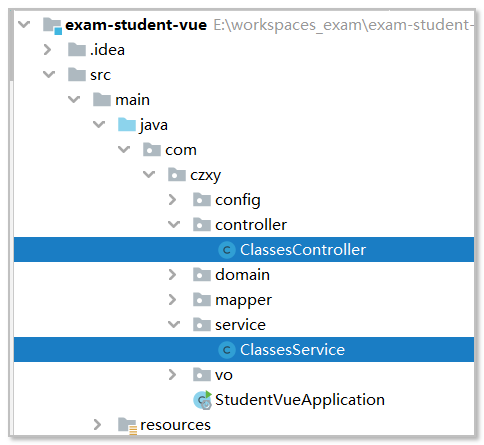The height and width of the screenshot is (445, 484).
Task: Select the resources folder label
Action: coord(175,425)
